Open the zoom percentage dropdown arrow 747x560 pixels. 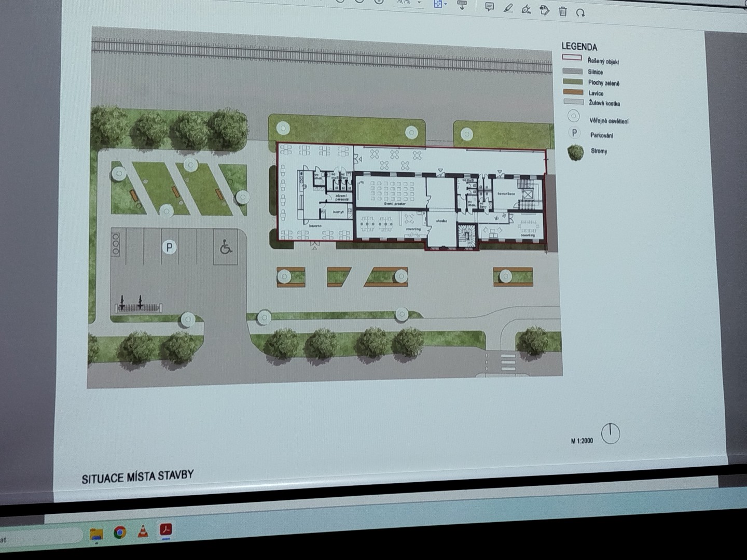(419, 3)
